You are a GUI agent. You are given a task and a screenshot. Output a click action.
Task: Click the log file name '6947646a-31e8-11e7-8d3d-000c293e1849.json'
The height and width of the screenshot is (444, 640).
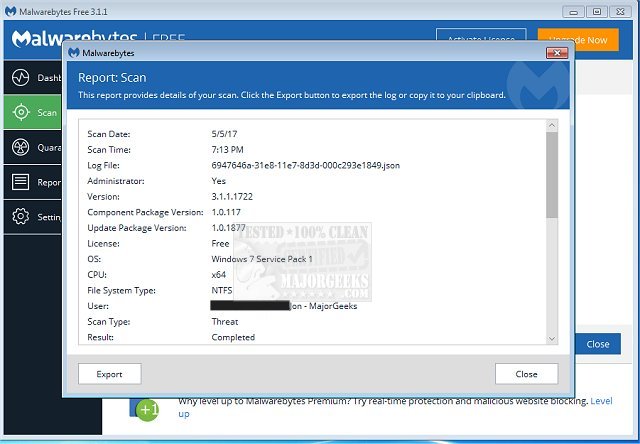(x=306, y=165)
